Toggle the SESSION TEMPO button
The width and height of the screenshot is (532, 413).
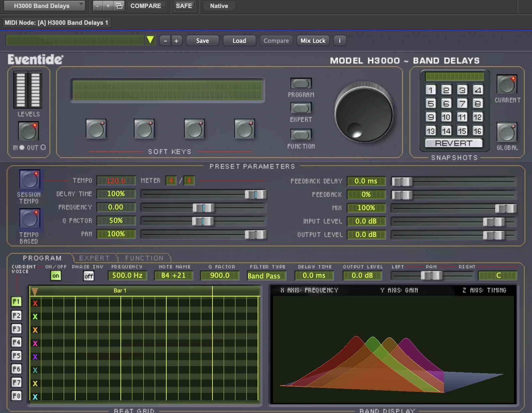(x=30, y=179)
